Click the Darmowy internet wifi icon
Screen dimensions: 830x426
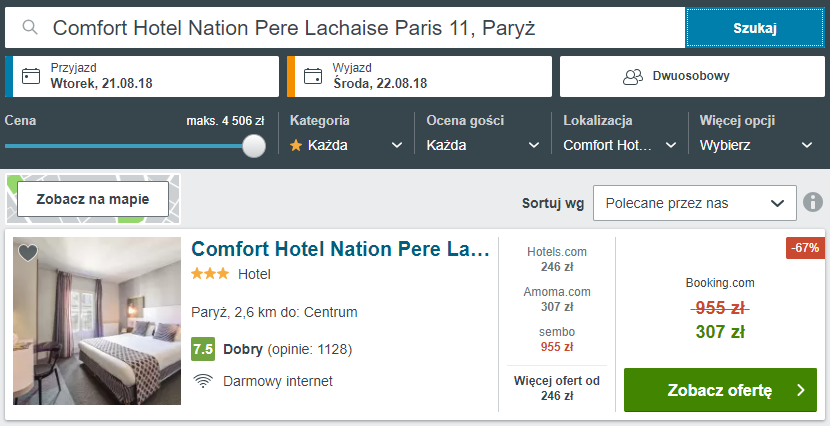[x=203, y=381]
